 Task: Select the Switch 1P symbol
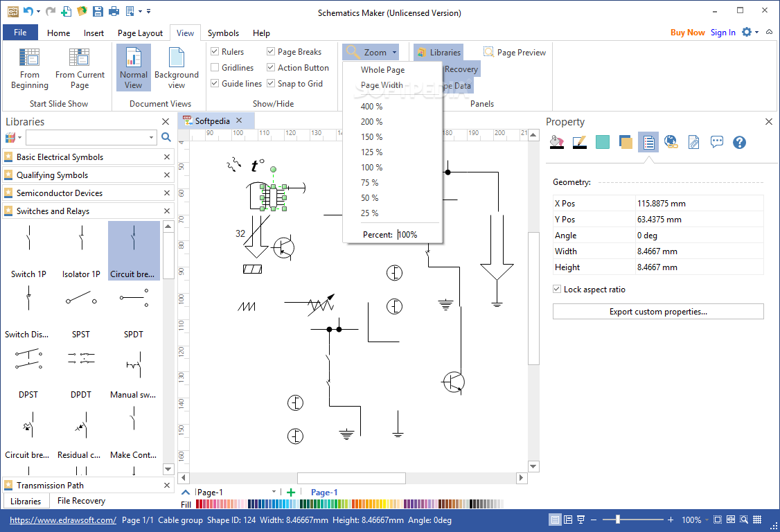pos(28,251)
